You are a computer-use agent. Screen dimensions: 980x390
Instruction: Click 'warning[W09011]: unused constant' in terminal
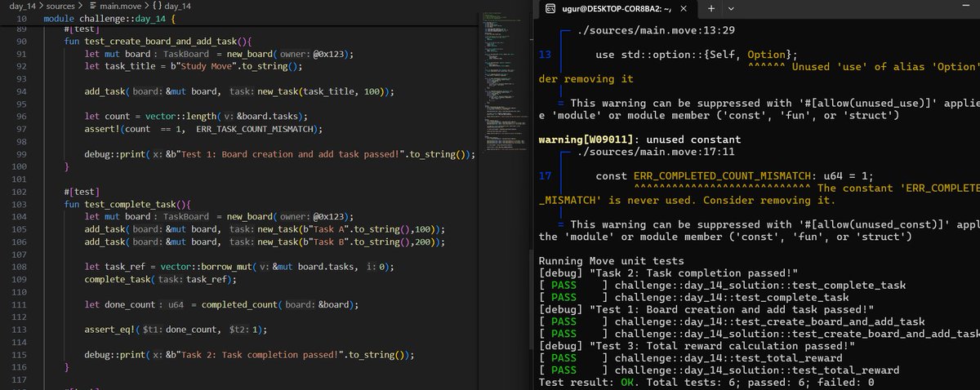[628, 140]
